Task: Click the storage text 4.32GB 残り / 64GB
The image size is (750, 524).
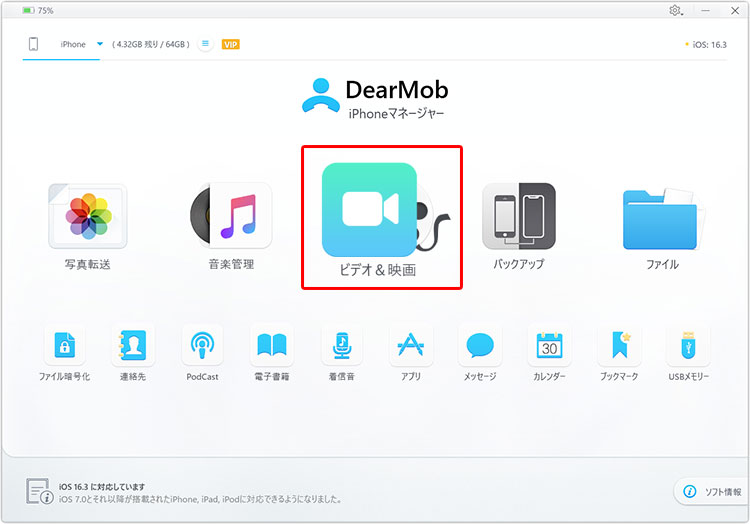Action: pos(151,44)
